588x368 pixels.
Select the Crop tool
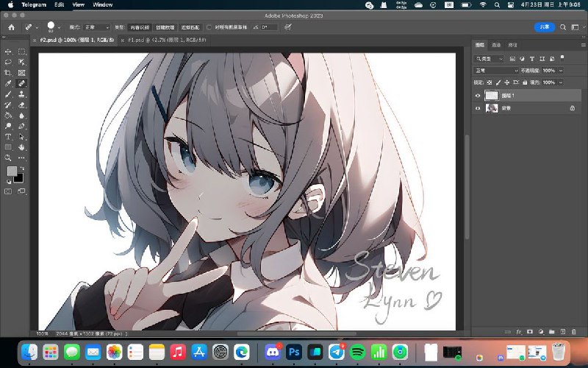coord(8,73)
